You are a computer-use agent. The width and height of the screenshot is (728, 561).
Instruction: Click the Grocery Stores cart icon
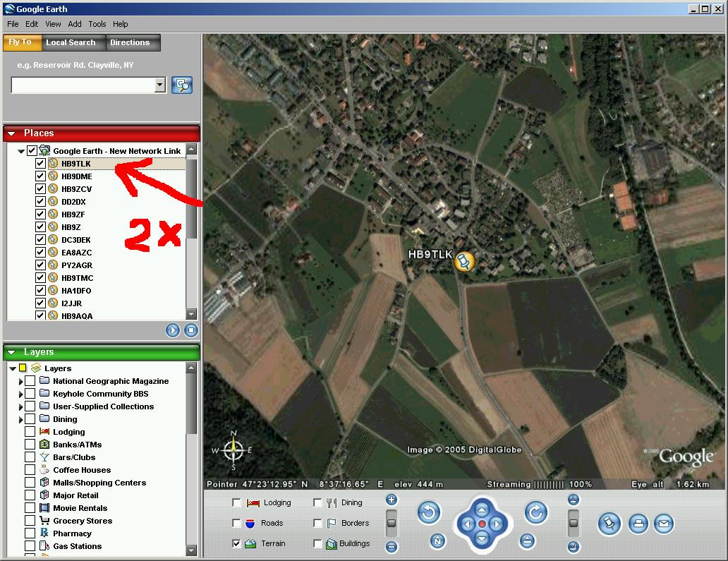click(44, 521)
